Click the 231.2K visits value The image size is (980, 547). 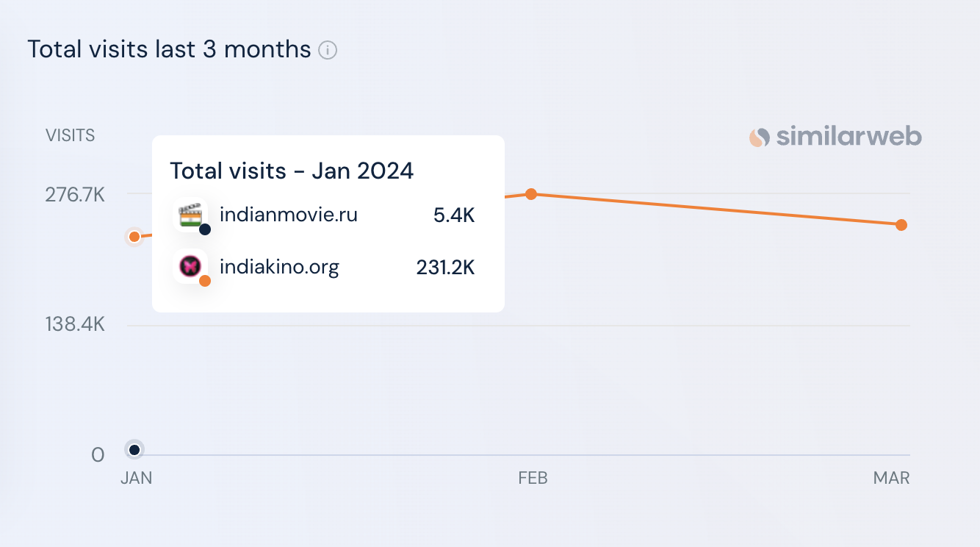(446, 268)
